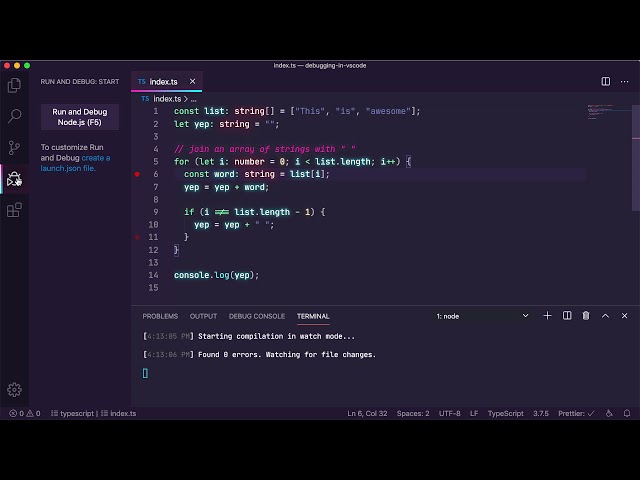Click Run and Debug Node.js (F5) button

(80, 117)
